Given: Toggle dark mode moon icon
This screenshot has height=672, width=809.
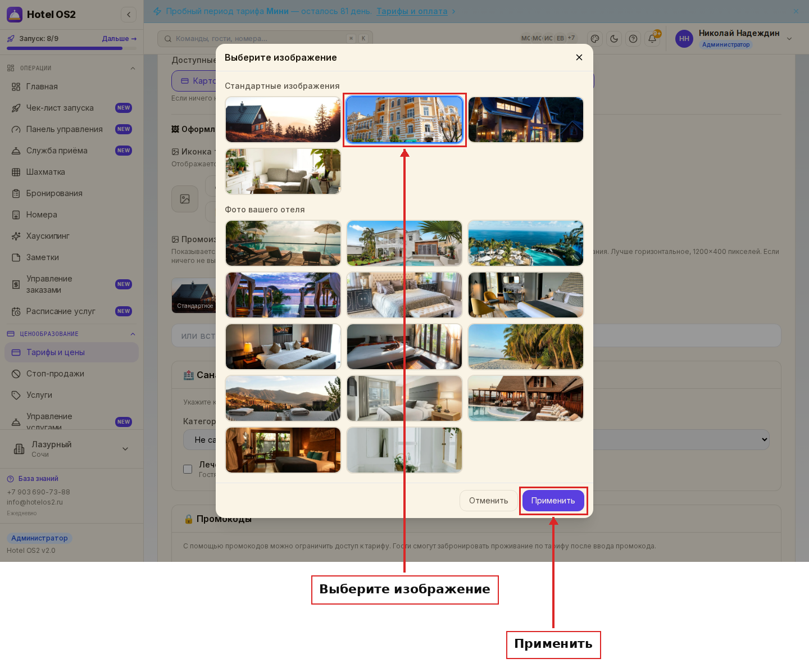Looking at the screenshot, I should click(x=614, y=39).
